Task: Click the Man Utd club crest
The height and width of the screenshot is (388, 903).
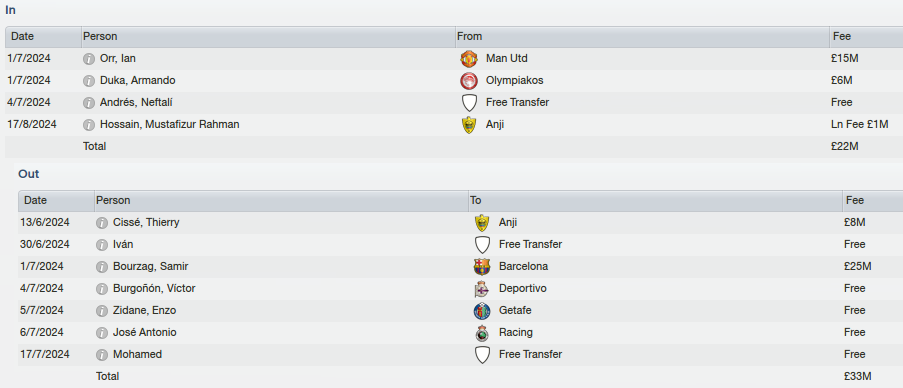Action: [469, 59]
